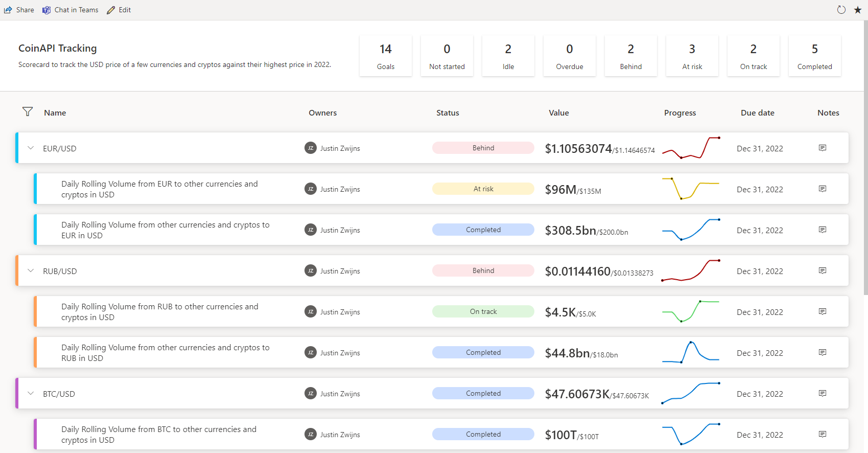The height and width of the screenshot is (453, 868).
Task: Open notes icon for BTC/USD row
Action: pos(822,393)
